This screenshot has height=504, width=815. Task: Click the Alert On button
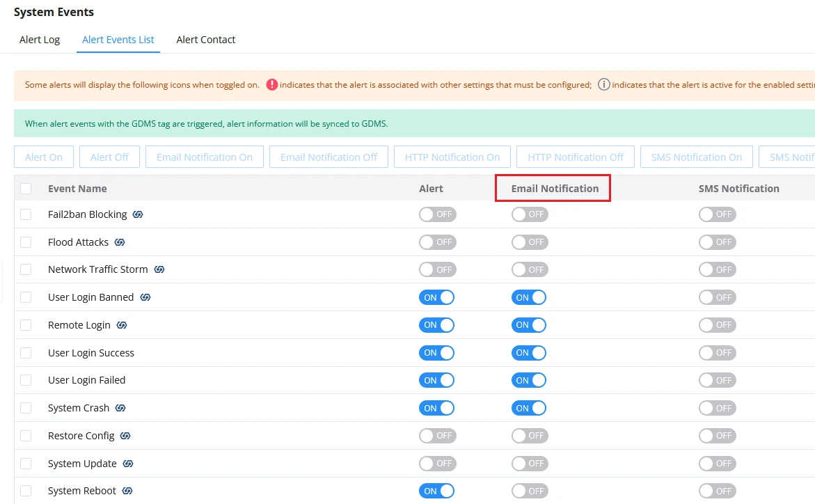pos(44,157)
